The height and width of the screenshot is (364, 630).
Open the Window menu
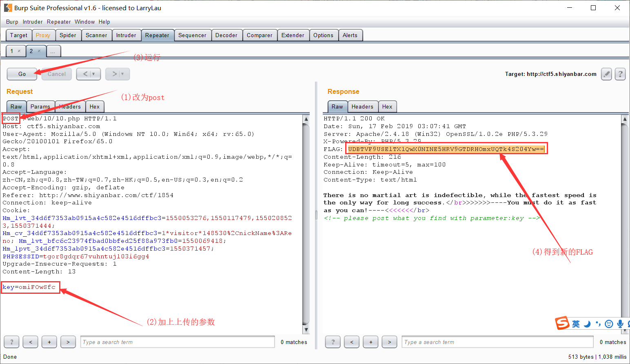(x=85, y=22)
